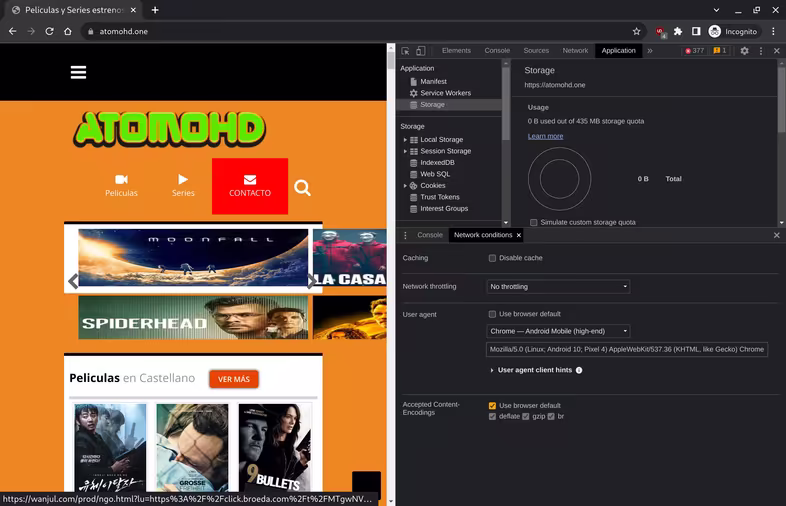Viewport: 786px width, 506px height.
Task: Open the user agent preset dropdown
Action: 558,331
